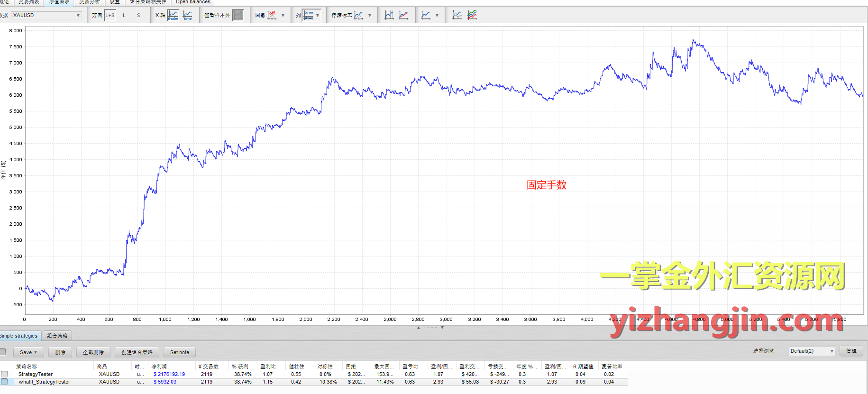868x394 pixels.
Task: Select S (short only) direction
Action: 138,15
